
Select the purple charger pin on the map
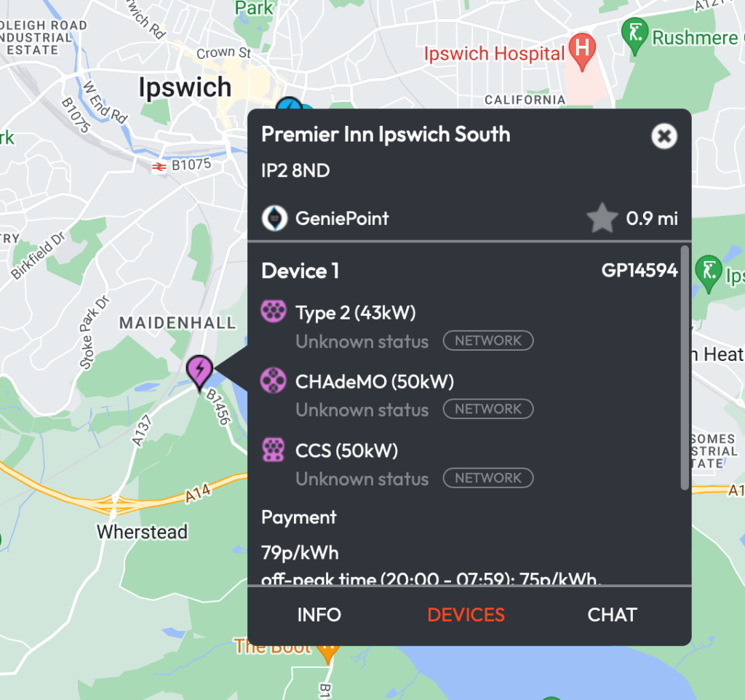pyautogui.click(x=199, y=372)
